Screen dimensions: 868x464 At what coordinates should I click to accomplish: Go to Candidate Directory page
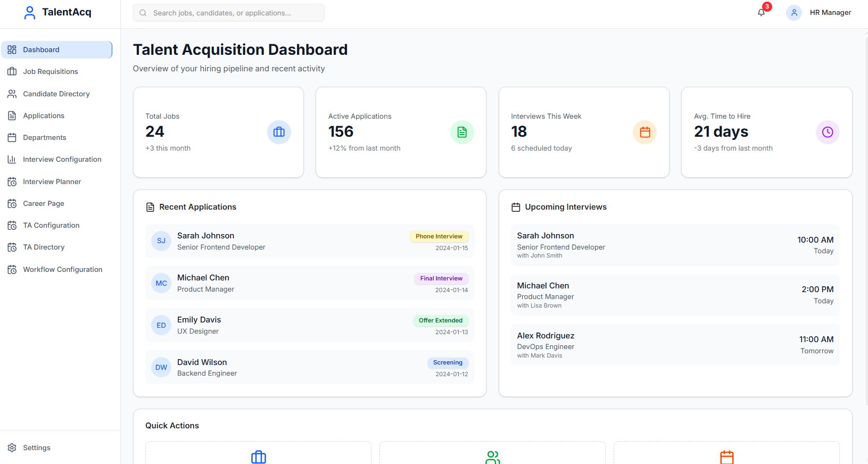click(x=56, y=94)
